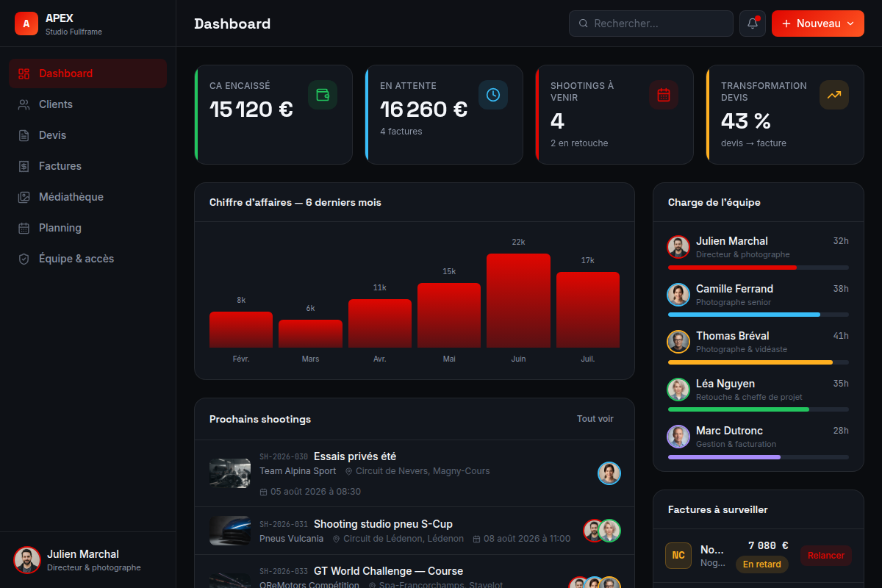Click the NC badge in Factures à surveiller

(x=678, y=556)
